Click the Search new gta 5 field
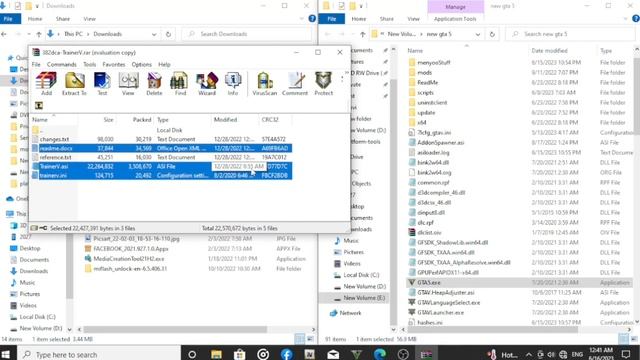Viewport: 640px width, 360px height. (x=570, y=34)
